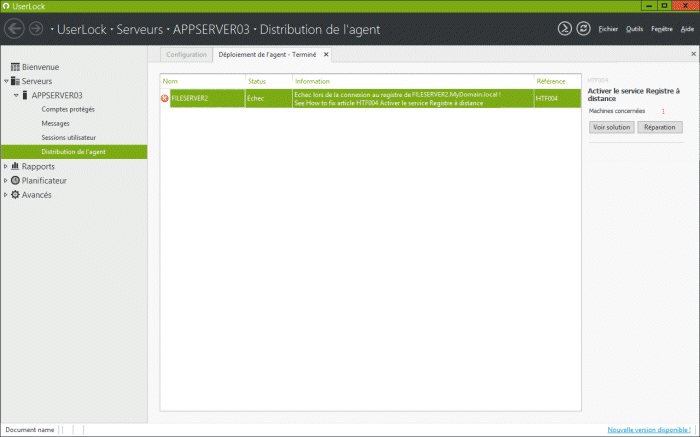Open the Fichier menu

pyautogui.click(x=608, y=29)
